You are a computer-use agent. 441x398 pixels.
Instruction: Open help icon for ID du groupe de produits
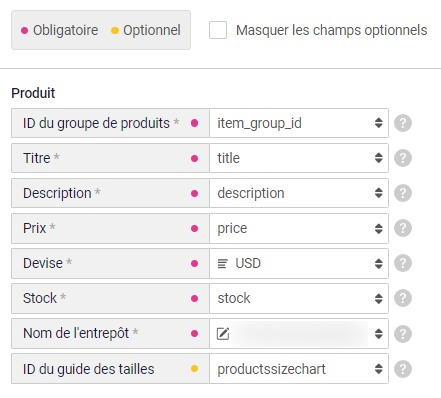(x=403, y=123)
